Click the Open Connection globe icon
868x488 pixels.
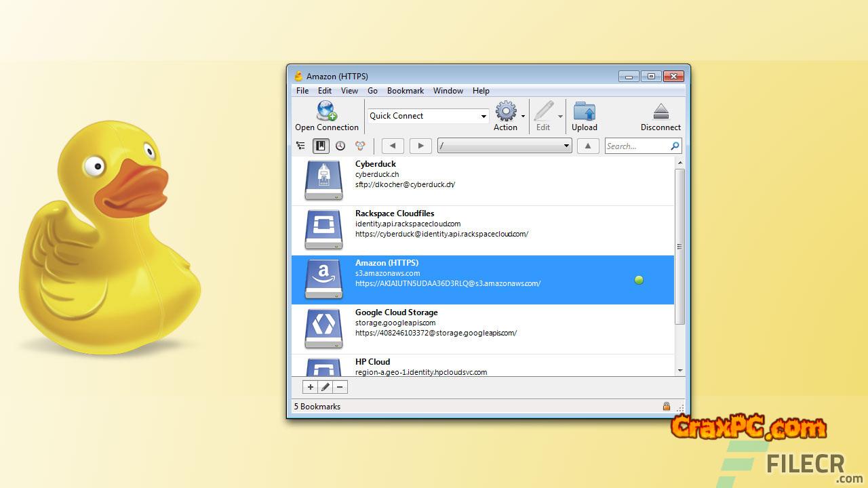coord(327,110)
